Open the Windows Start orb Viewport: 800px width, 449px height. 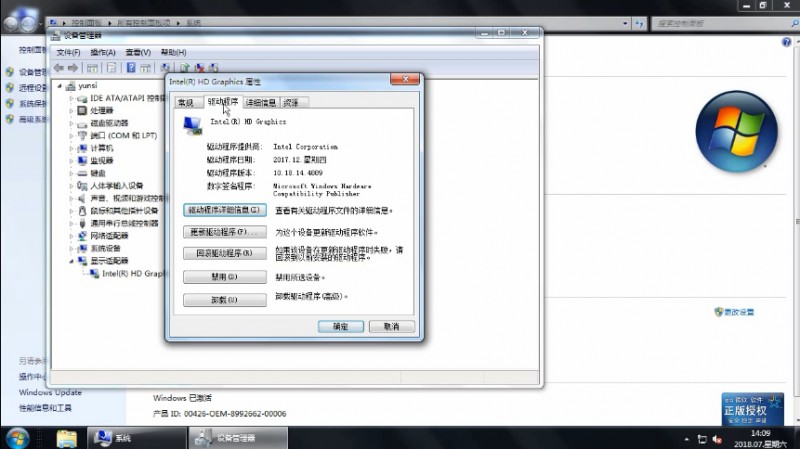point(17,438)
